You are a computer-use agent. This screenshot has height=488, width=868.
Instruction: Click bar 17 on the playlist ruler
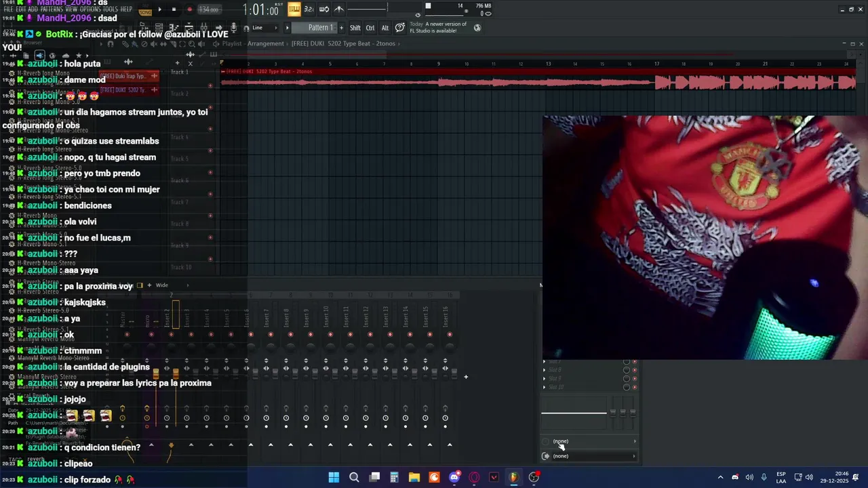click(656, 64)
